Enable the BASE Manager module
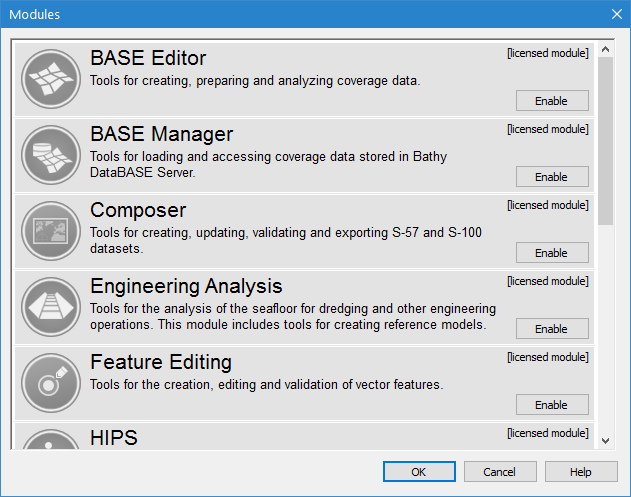Viewport: 631px width, 497px height. pos(551,177)
